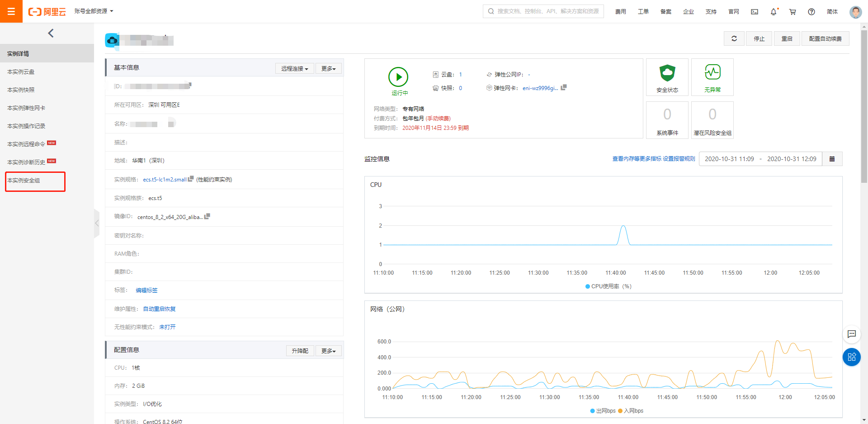Click the 运行中 play status icon

(398, 77)
